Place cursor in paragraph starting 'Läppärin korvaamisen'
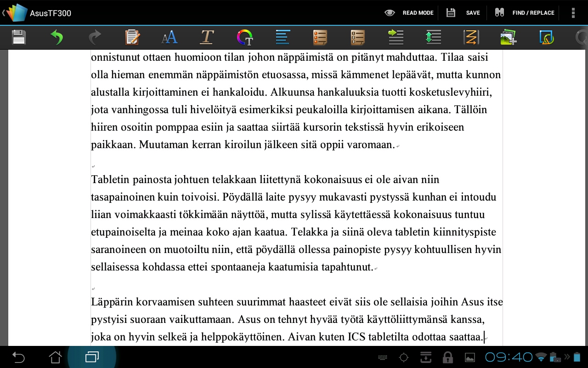 coord(296,319)
